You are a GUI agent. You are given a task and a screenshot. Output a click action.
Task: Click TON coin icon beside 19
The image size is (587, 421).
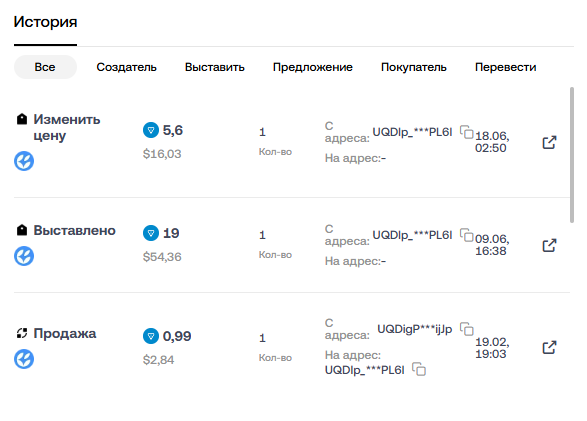click(151, 233)
